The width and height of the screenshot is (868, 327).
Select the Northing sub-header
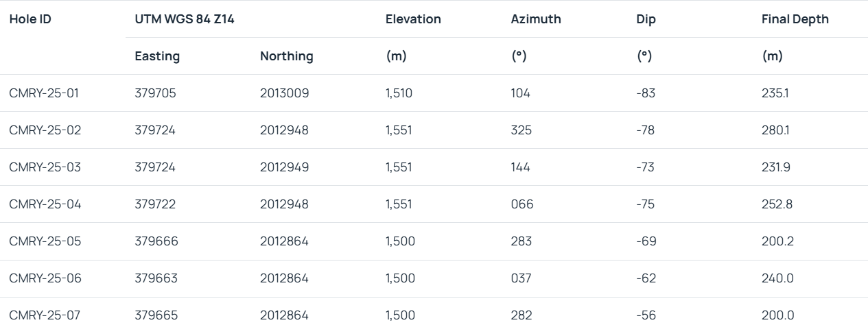286,56
